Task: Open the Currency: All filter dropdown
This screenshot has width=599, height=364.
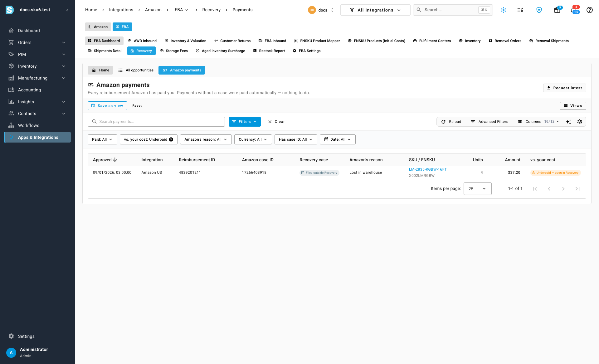Action: tap(253, 139)
